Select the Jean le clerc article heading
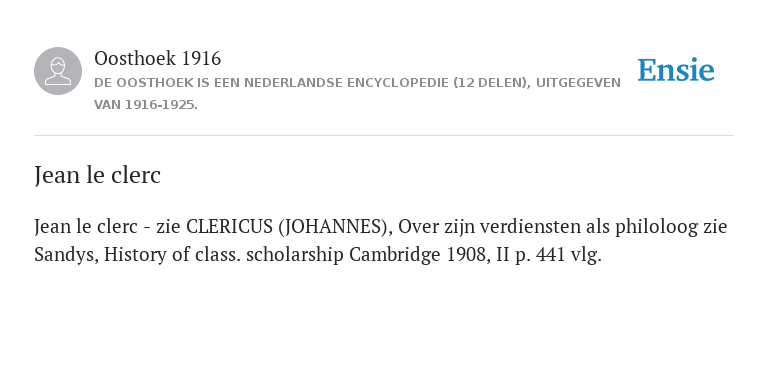Screen dimensions: 768x384 point(97,175)
